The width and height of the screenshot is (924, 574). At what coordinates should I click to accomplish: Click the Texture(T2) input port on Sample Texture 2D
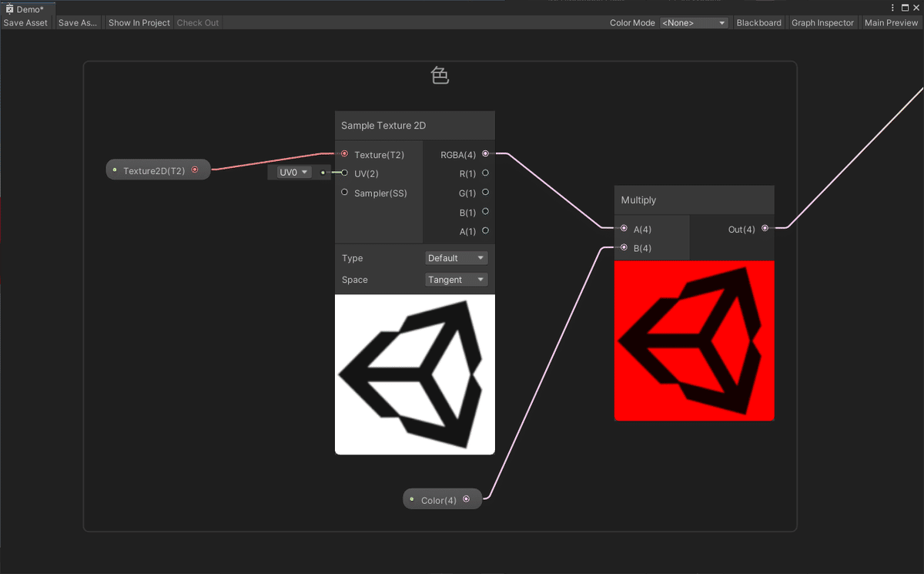(344, 153)
